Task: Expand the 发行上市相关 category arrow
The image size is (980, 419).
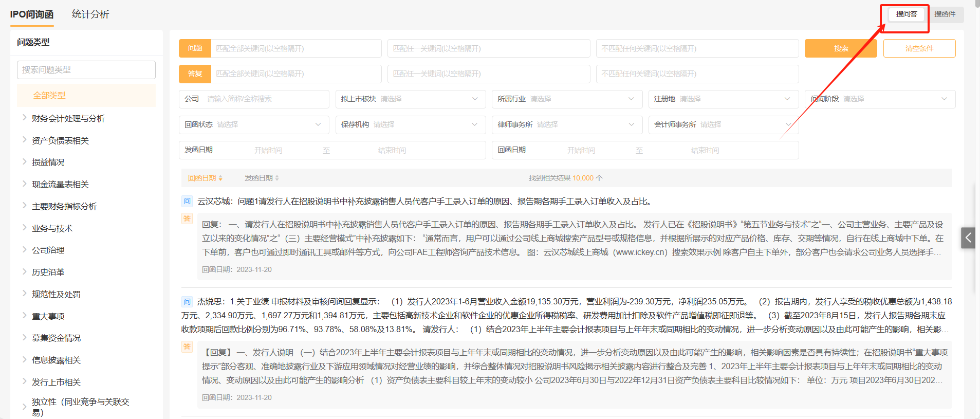Action: coord(24,381)
